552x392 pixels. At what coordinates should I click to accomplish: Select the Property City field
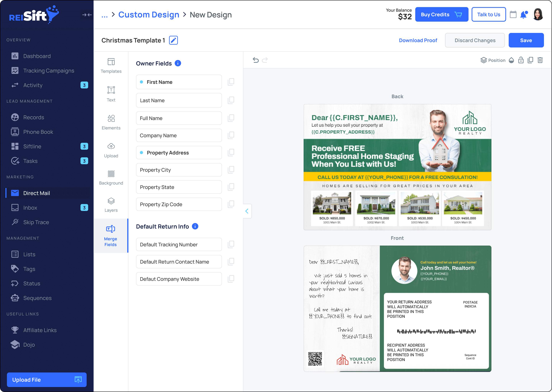[179, 170]
